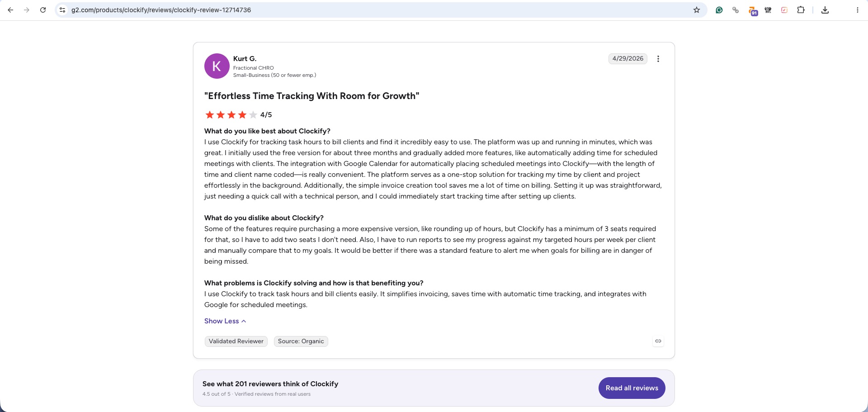This screenshot has width=868, height=412.
Task: Open browser downloads icon
Action: coord(825,10)
